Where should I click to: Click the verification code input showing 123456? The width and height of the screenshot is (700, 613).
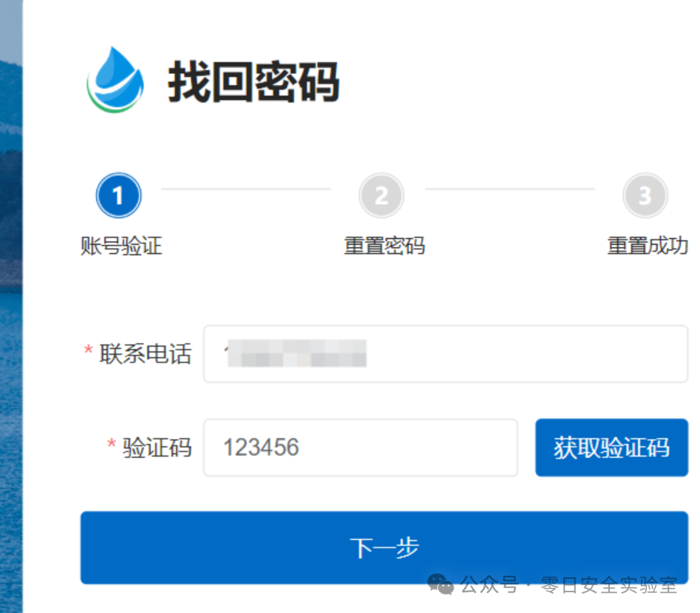click(360, 448)
